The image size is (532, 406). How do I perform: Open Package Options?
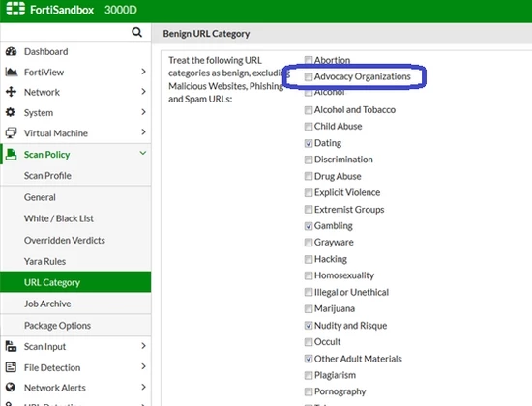pyautogui.click(x=57, y=325)
